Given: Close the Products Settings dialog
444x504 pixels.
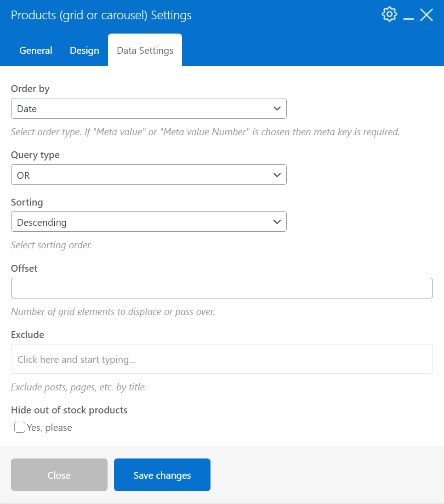Looking at the screenshot, I should click(x=427, y=14).
